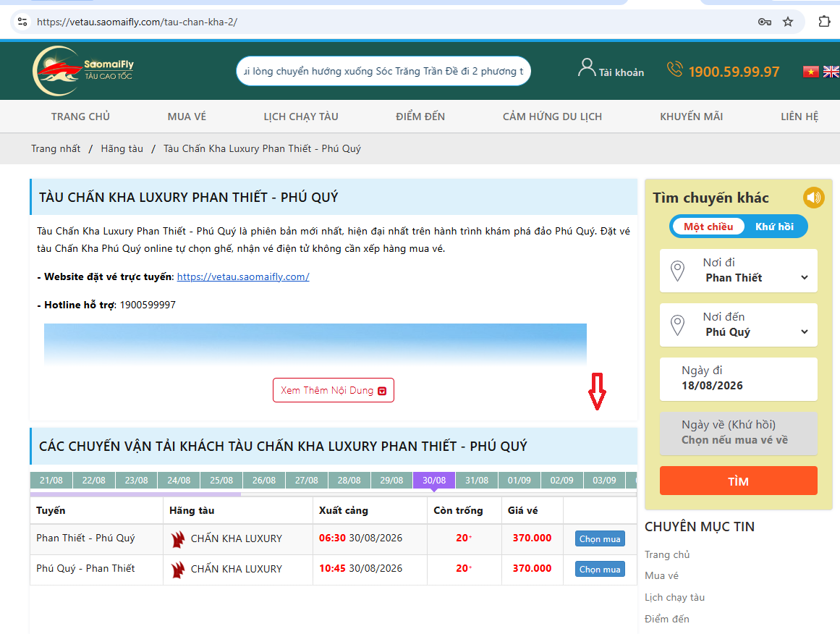Viewport: 840px width, 634px height.
Task: Select the 02/09 date tab
Action: 562,480
